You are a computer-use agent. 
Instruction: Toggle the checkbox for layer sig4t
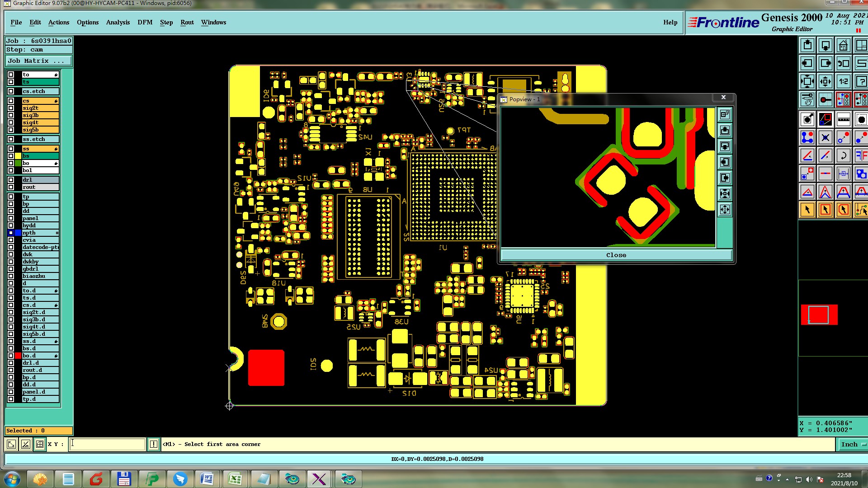(11, 122)
